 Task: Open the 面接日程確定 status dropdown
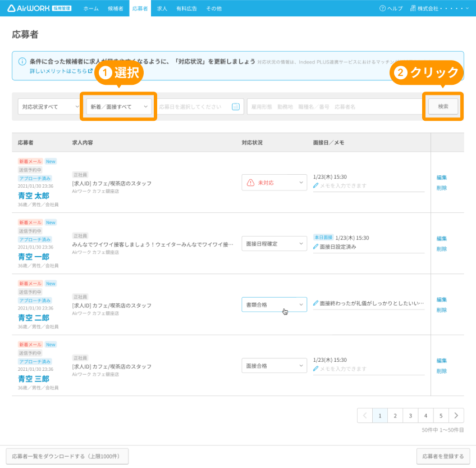point(274,244)
